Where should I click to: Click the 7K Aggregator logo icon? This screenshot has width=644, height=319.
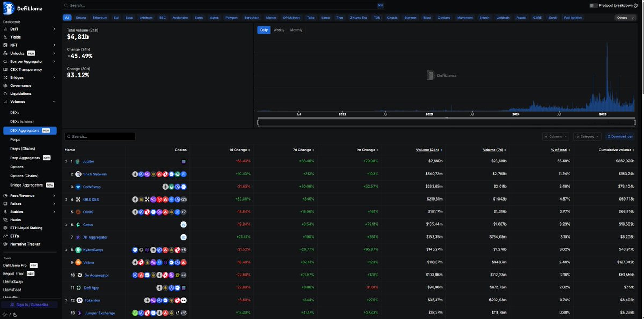(78, 237)
